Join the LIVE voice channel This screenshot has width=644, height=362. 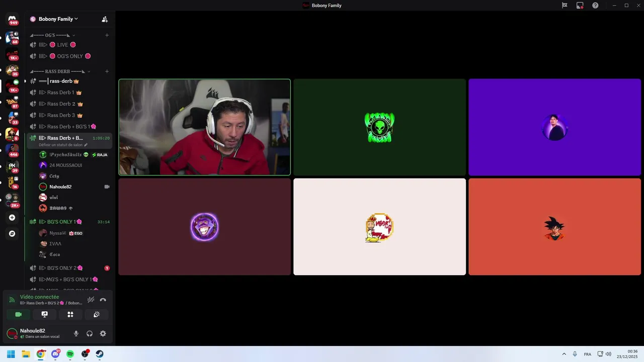coord(69,45)
